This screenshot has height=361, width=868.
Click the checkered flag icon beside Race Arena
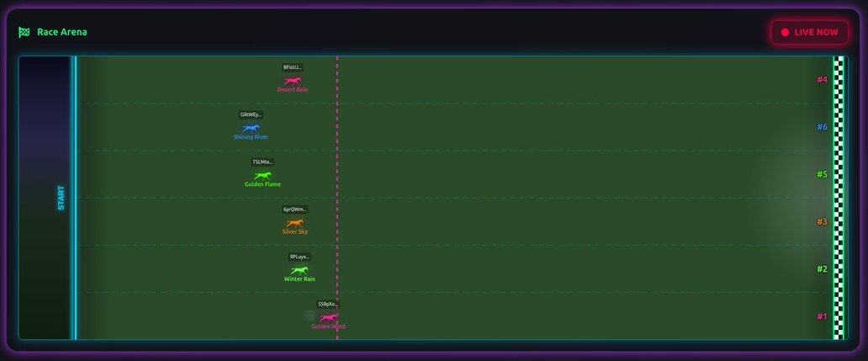[x=24, y=32]
